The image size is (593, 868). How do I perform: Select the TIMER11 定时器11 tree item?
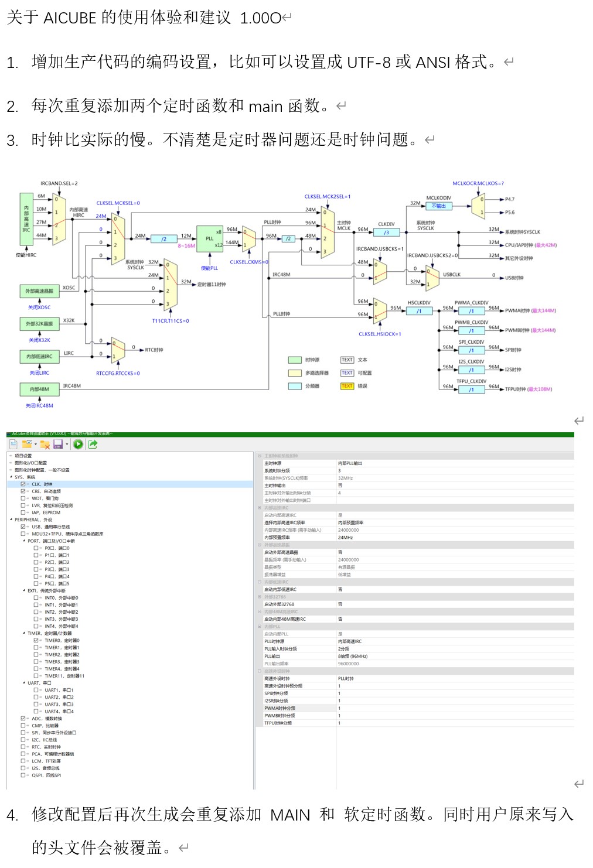(64, 676)
